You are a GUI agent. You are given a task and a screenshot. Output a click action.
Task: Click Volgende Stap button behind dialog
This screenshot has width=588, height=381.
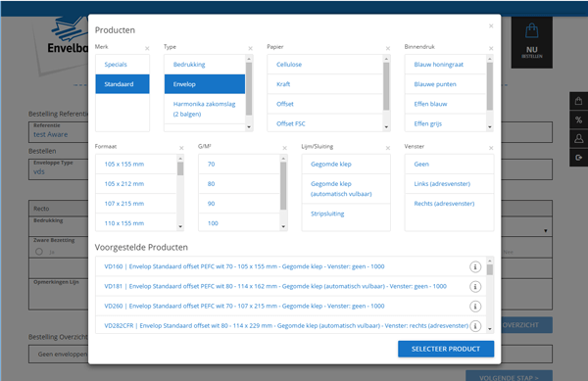(x=509, y=376)
